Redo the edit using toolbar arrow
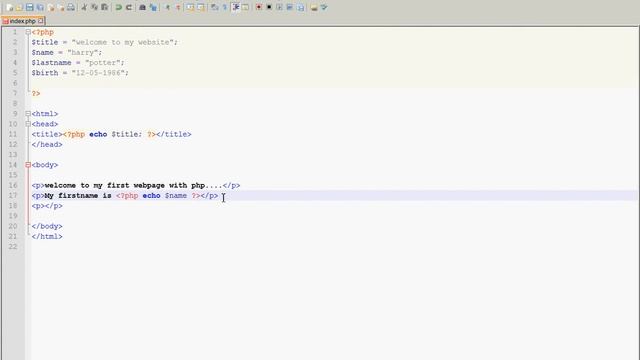The width and height of the screenshot is (640, 360). (x=129, y=7)
